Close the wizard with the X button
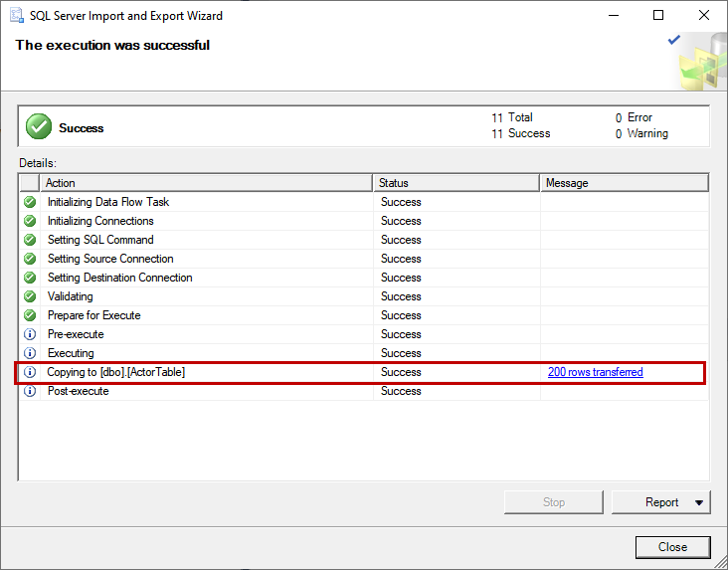The image size is (728, 570). [x=704, y=15]
